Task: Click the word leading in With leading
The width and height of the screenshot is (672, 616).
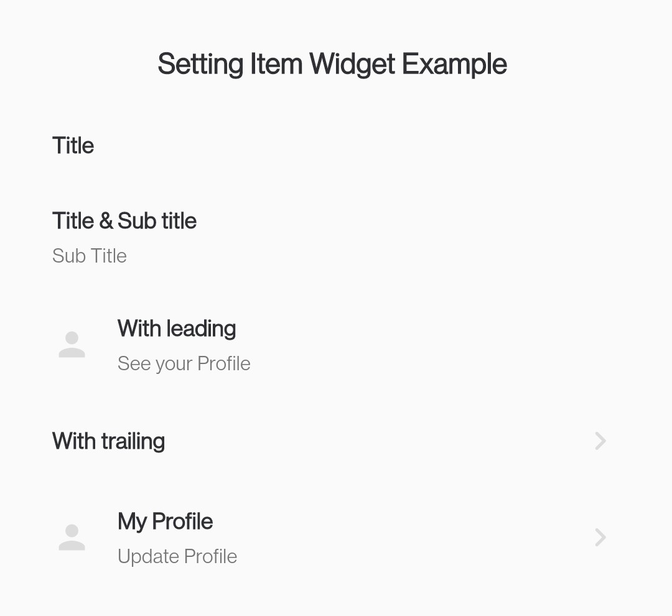Action: [202, 329]
